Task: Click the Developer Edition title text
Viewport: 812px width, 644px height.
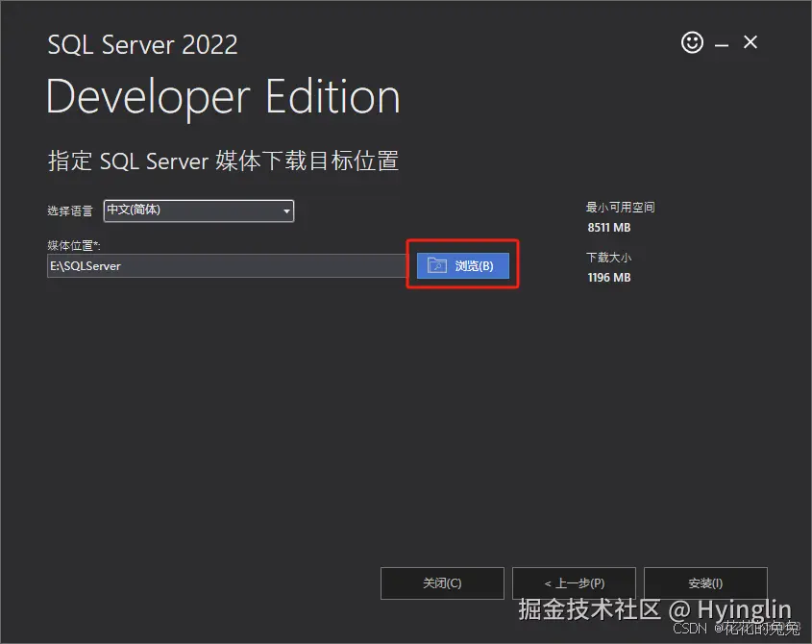Action: [223, 97]
